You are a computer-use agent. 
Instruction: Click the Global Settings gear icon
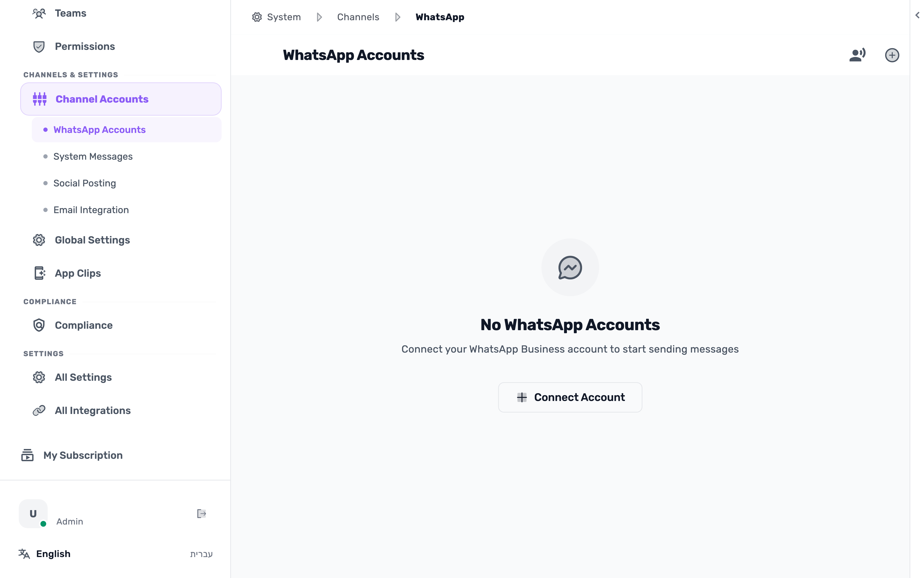point(39,240)
